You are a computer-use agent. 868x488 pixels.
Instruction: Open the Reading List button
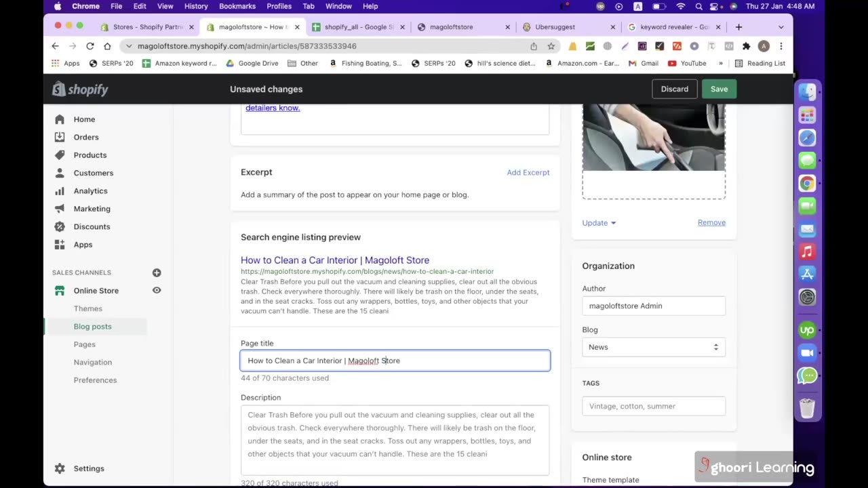click(760, 63)
